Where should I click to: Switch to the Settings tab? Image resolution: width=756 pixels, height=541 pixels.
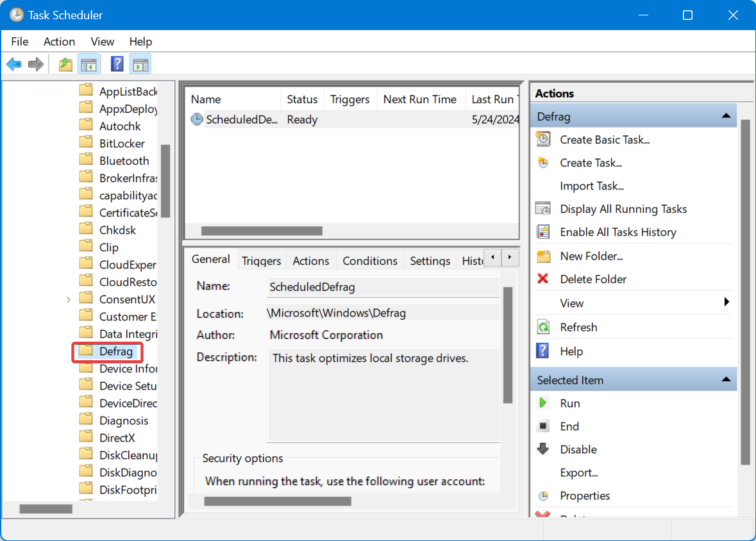pos(430,261)
